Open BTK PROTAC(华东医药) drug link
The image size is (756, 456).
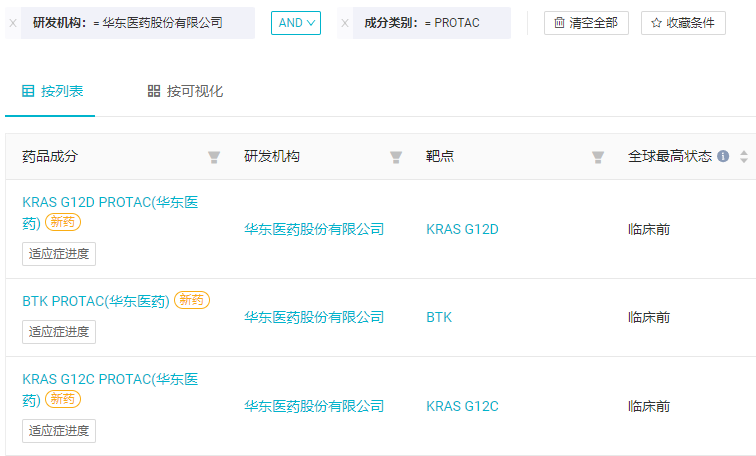(x=96, y=301)
